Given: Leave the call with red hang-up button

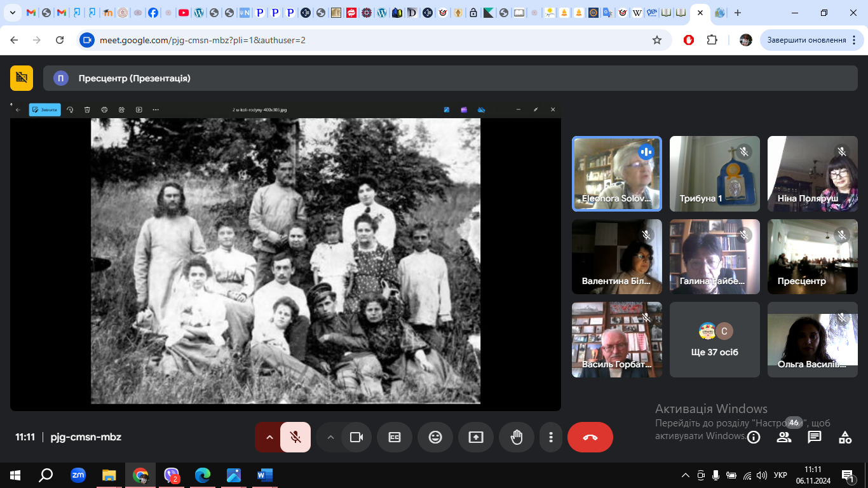Looking at the screenshot, I should [x=590, y=437].
